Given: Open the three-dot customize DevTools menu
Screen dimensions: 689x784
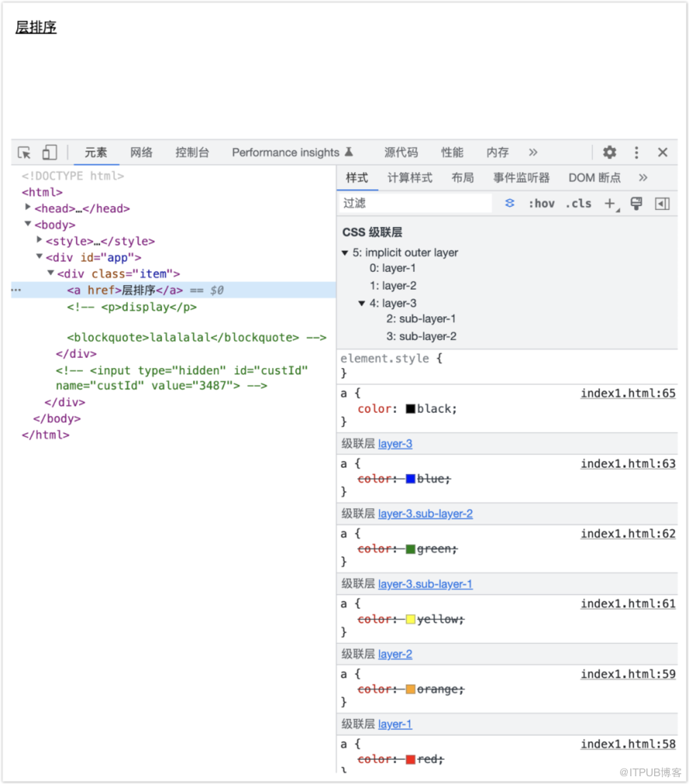Looking at the screenshot, I should coord(636,153).
